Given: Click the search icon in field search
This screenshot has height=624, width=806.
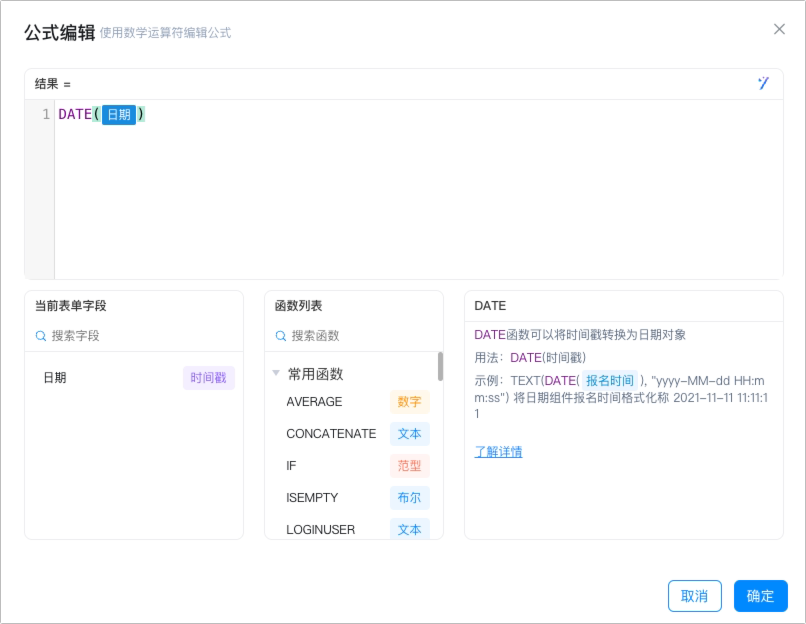Looking at the screenshot, I should (41, 336).
